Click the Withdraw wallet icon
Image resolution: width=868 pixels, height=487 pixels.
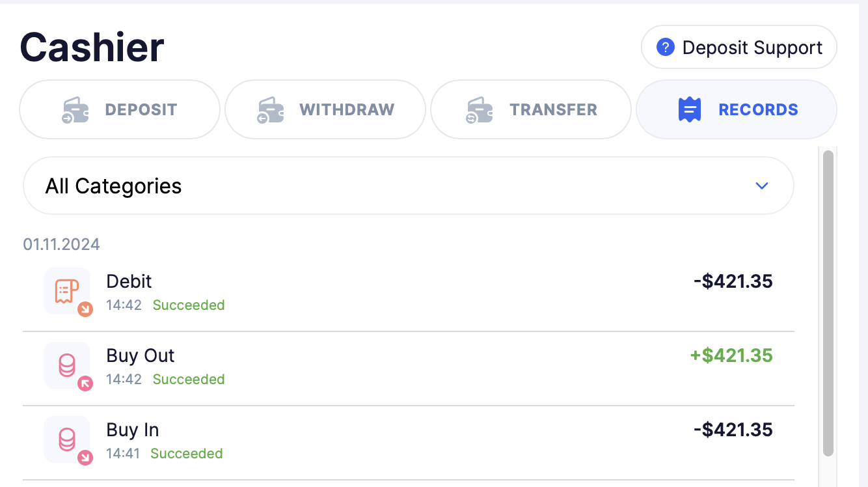click(270, 109)
